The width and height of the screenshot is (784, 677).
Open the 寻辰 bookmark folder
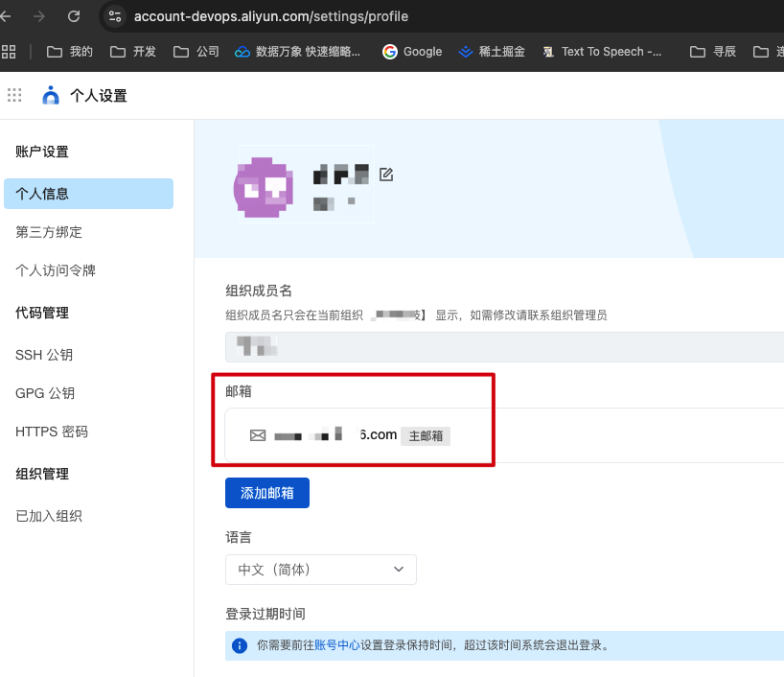[x=712, y=52]
